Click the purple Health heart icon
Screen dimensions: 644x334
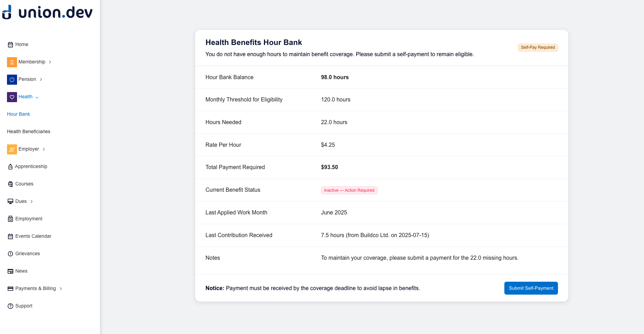(12, 97)
